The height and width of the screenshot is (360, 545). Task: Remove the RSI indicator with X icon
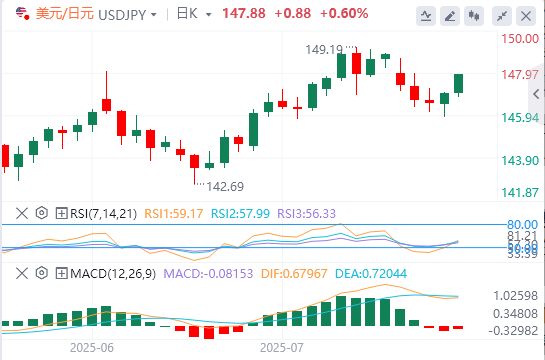point(22,213)
